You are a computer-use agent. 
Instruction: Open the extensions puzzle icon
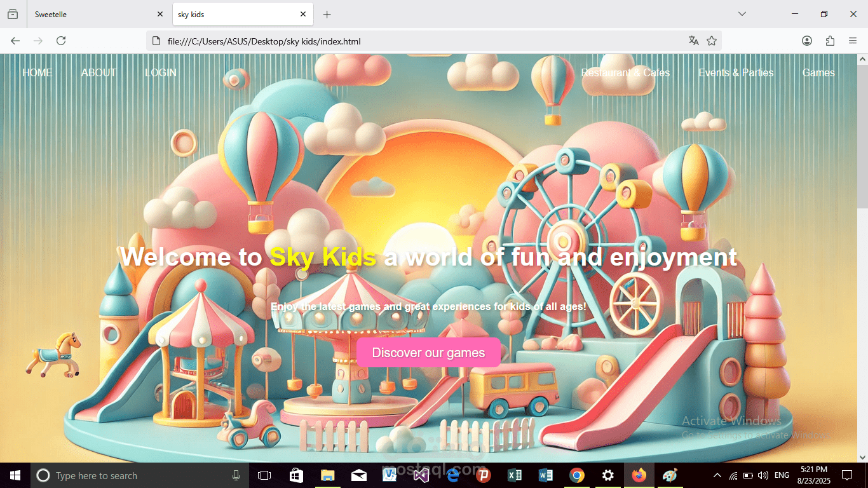coord(830,41)
